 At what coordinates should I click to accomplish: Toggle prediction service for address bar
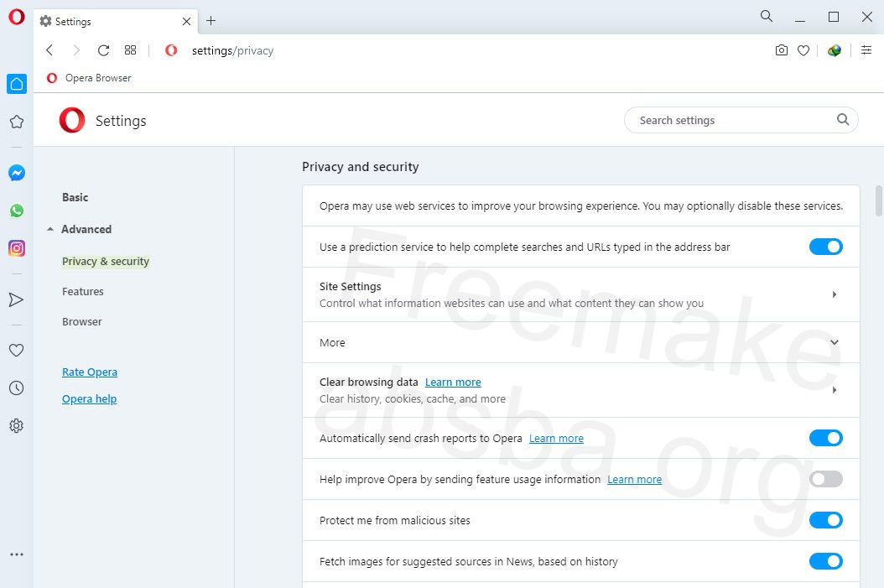pyautogui.click(x=826, y=247)
